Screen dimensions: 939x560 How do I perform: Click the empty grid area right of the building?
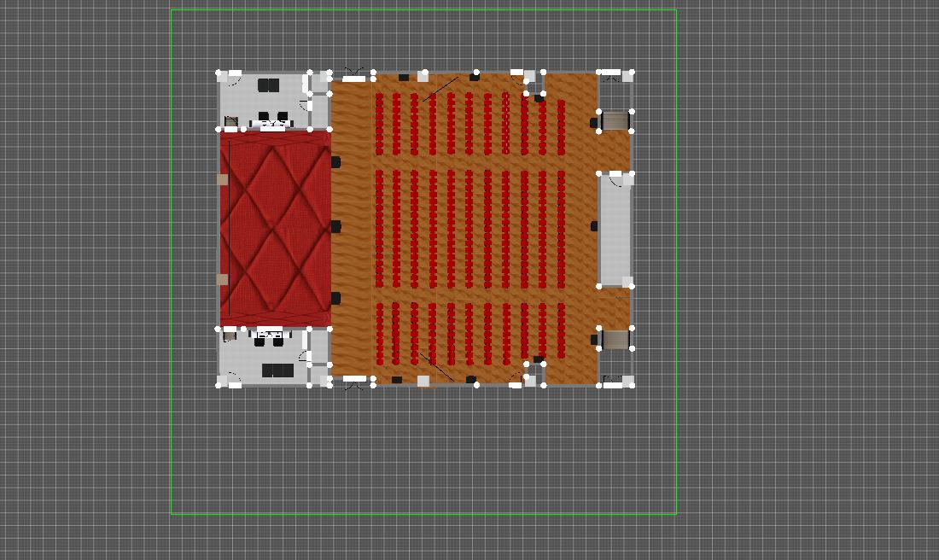802,256
